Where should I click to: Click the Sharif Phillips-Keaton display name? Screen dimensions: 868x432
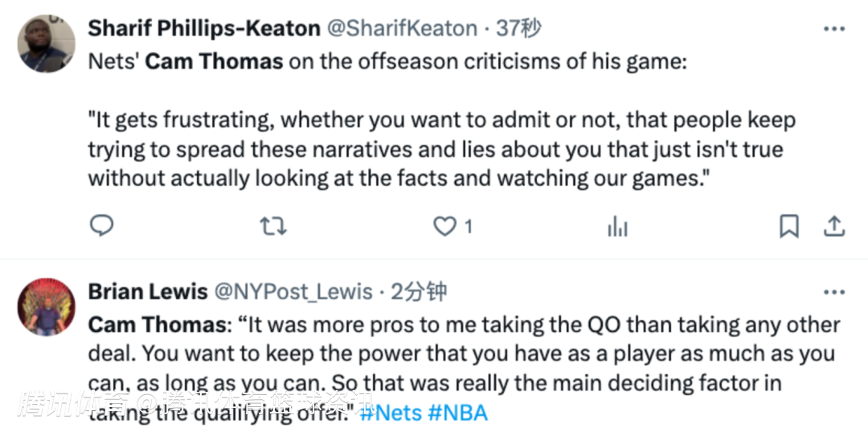tap(204, 29)
